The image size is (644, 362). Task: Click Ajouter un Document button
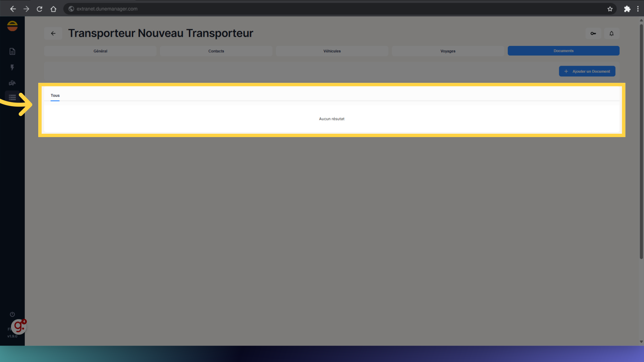click(x=587, y=71)
